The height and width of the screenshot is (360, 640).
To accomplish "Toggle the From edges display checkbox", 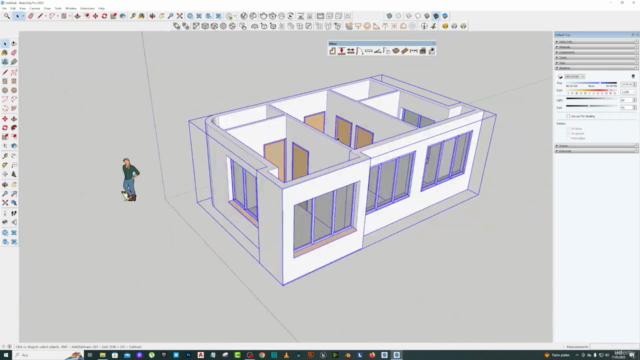I will [x=568, y=138].
